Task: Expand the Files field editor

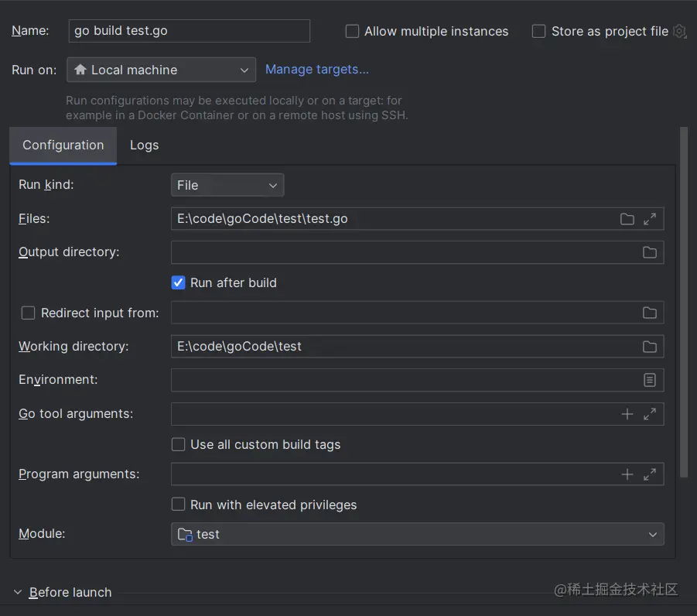Action: (650, 219)
